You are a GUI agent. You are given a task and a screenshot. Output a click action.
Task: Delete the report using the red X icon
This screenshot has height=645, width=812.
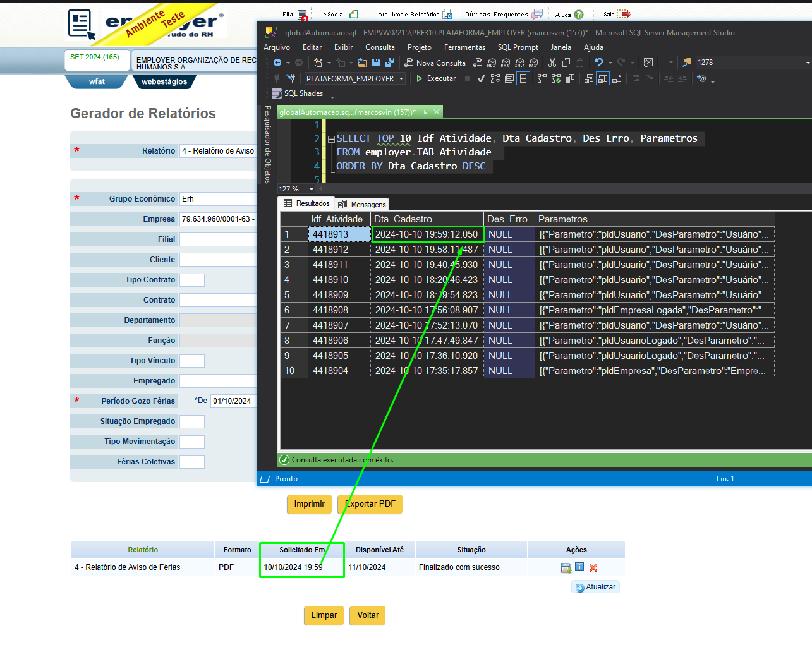tap(593, 568)
